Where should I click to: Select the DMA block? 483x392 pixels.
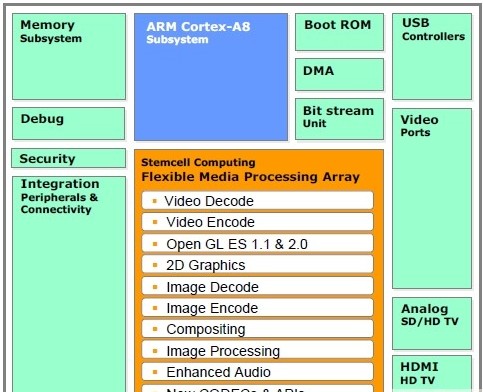point(339,74)
